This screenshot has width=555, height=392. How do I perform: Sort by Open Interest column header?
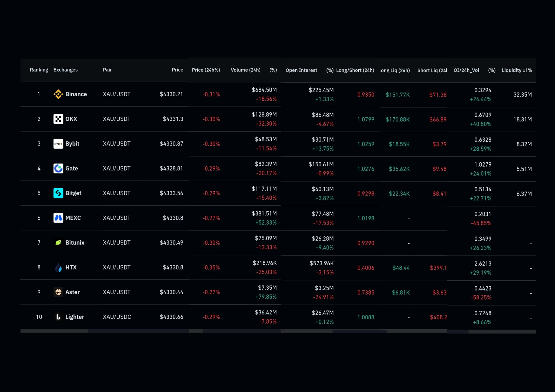[x=301, y=70]
